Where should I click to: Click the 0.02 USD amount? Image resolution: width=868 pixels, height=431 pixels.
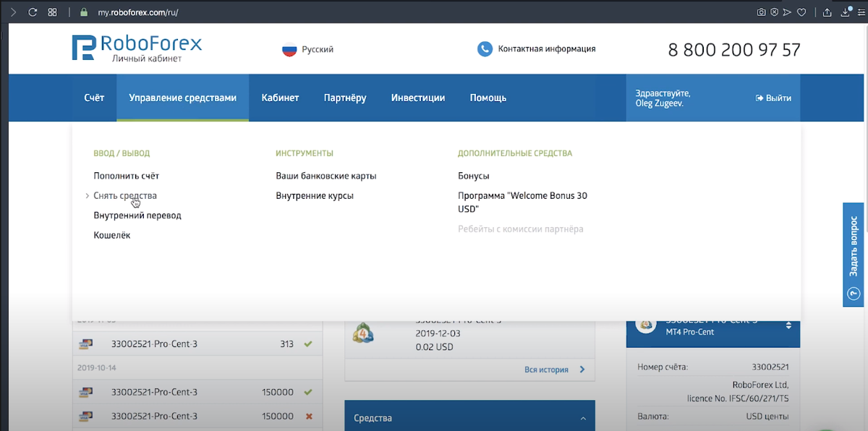click(434, 347)
